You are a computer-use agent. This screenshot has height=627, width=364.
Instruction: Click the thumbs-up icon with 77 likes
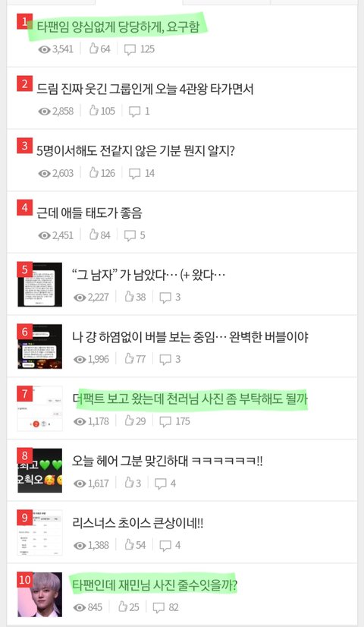pos(129,358)
